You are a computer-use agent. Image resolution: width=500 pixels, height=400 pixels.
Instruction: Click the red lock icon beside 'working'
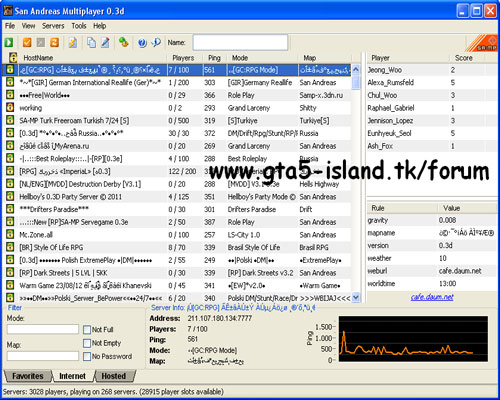(x=10, y=108)
